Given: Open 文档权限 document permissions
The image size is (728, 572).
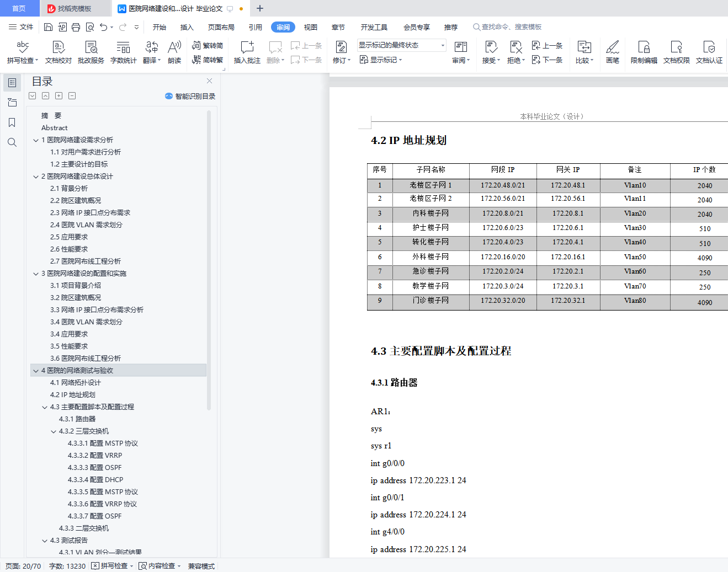Looking at the screenshot, I should click(677, 52).
